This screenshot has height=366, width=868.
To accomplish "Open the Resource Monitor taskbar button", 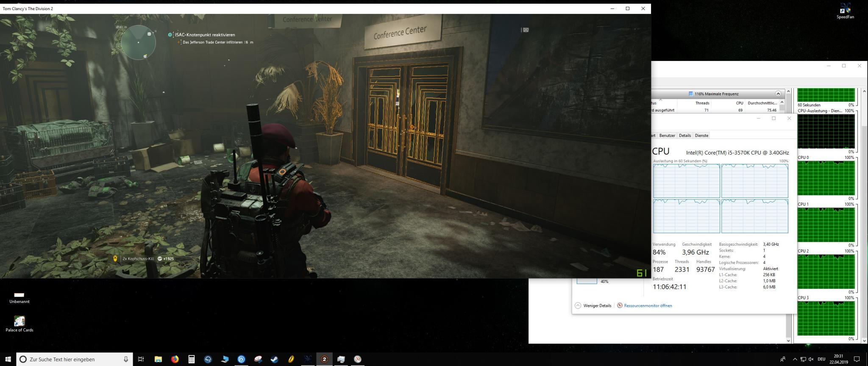I will (x=358, y=359).
